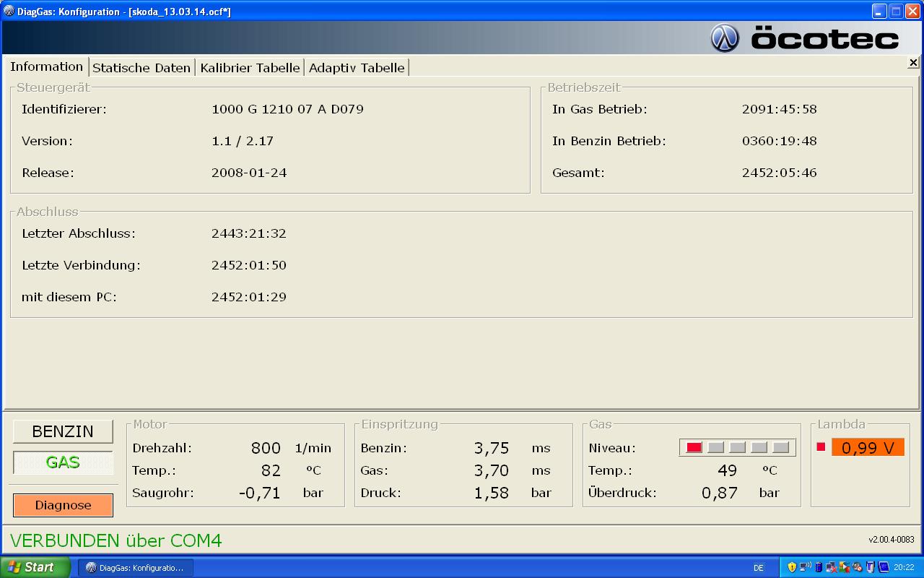
Task: Click the DiagGas taskbar window button
Action: point(136,568)
